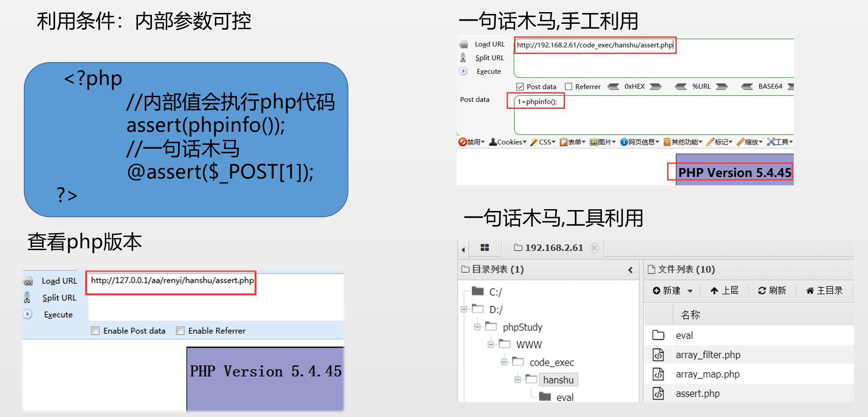
Task: Click the Execute label in top HackBar
Action: [x=489, y=72]
